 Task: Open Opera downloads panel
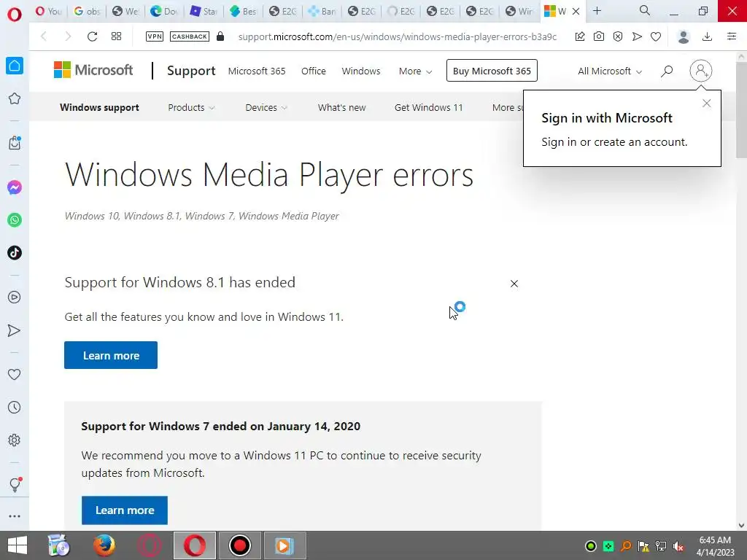click(x=708, y=36)
